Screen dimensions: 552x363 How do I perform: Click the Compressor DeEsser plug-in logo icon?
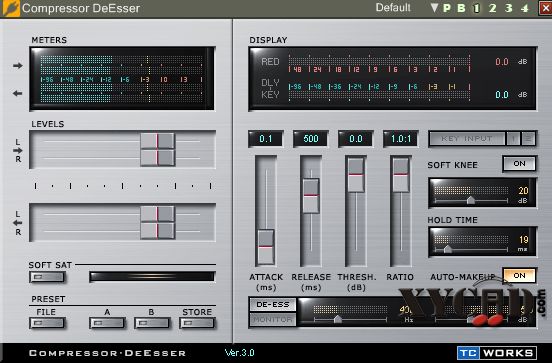[11, 8]
